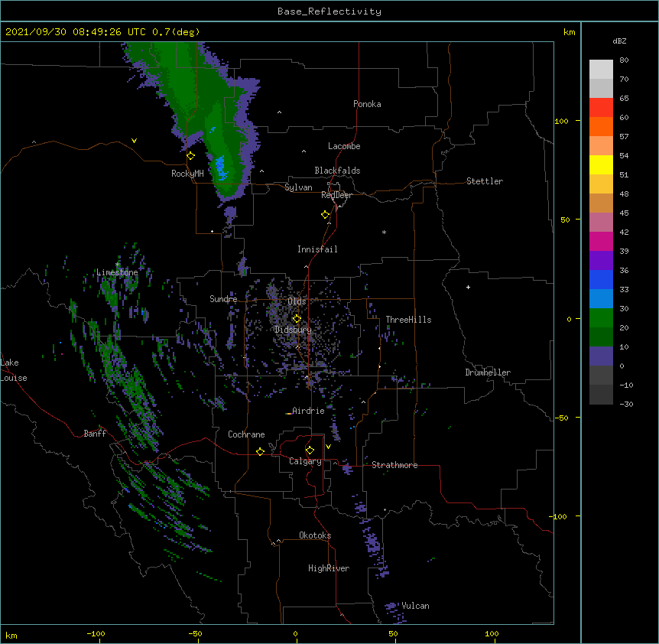This screenshot has width=659, height=644.
Task: Select the light gray 80 to 70 dBZ swatch
Action: click(601, 69)
